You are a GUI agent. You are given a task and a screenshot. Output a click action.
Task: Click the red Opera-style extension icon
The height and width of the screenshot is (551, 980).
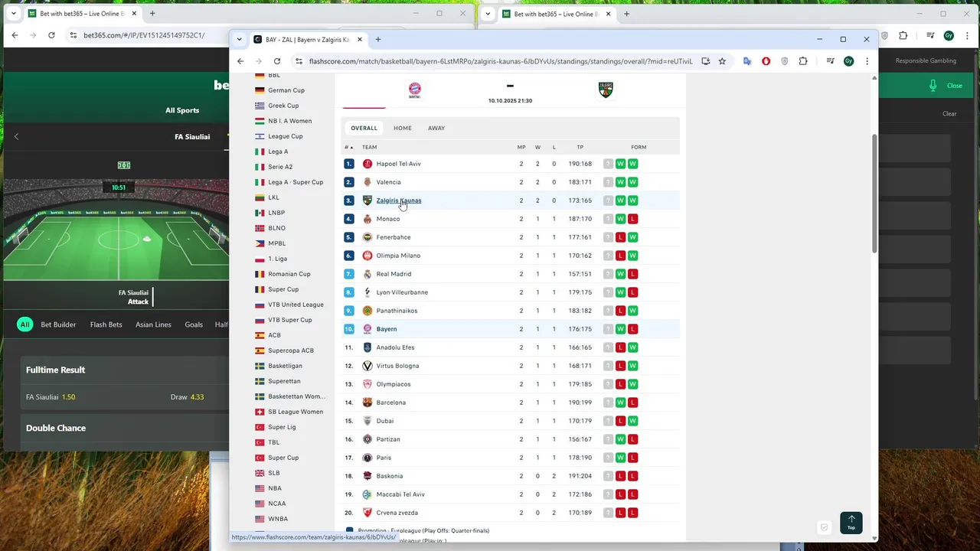(x=766, y=61)
